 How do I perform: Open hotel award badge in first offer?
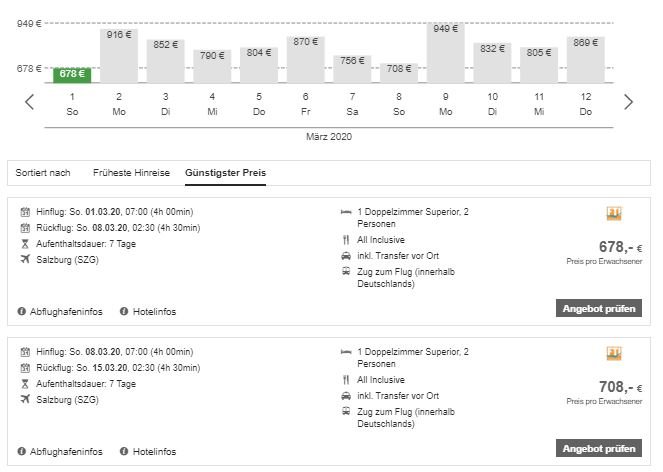point(614,214)
